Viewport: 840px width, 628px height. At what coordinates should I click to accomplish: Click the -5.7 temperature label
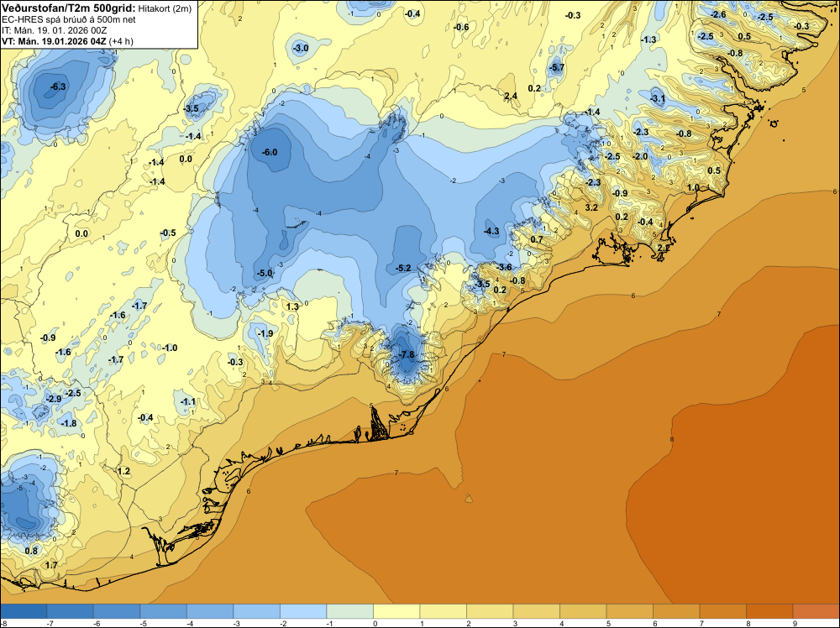557,67
